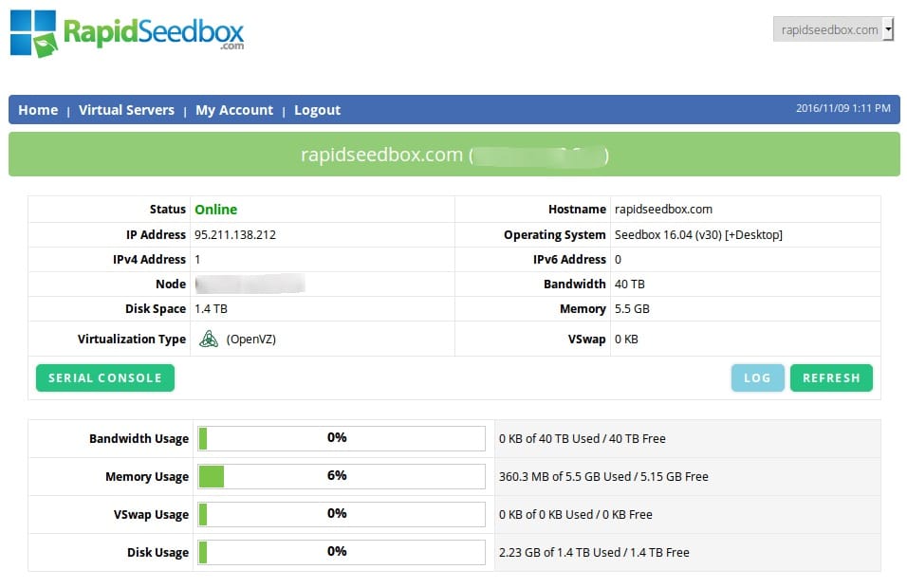Click the Disk Space value 1.4 TB
This screenshot has height=588, width=907.
coord(211,309)
